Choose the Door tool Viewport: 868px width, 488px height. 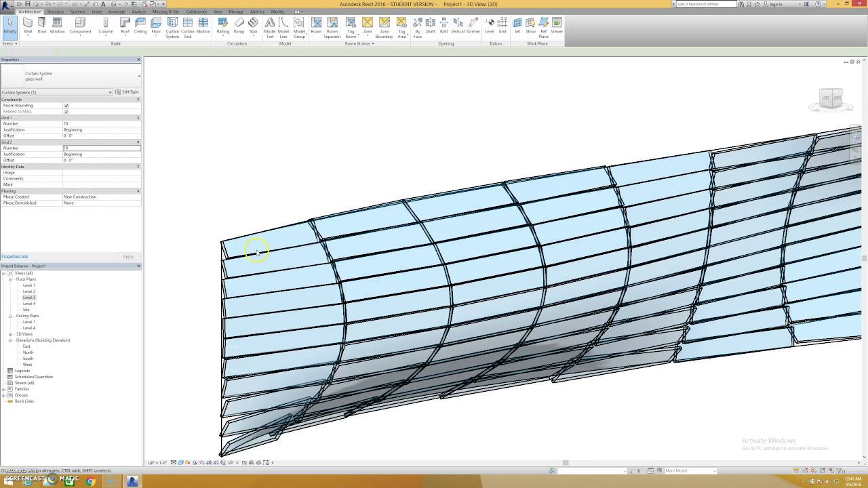(42, 26)
